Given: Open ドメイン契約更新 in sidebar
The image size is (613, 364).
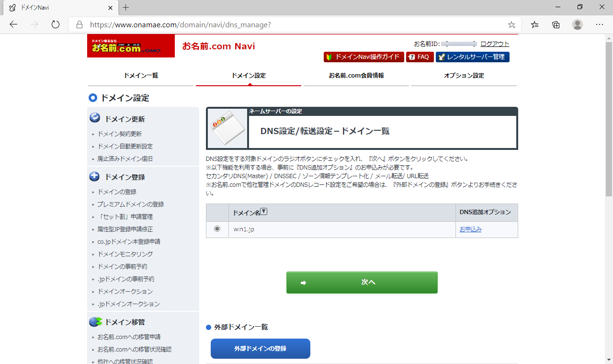Looking at the screenshot, I should [120, 134].
